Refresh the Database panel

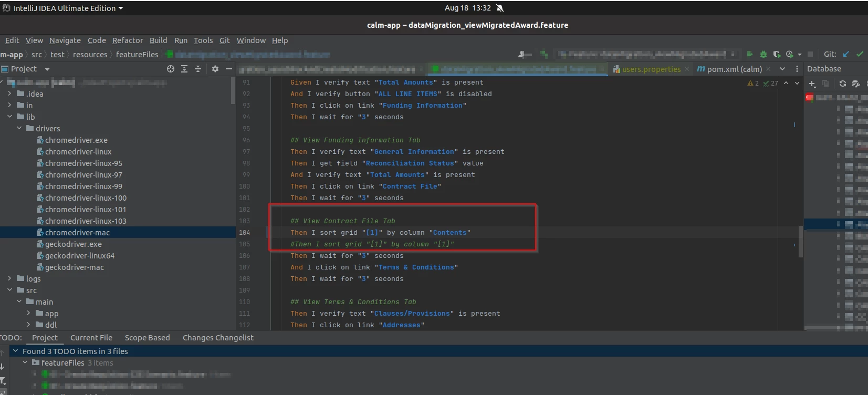click(843, 84)
